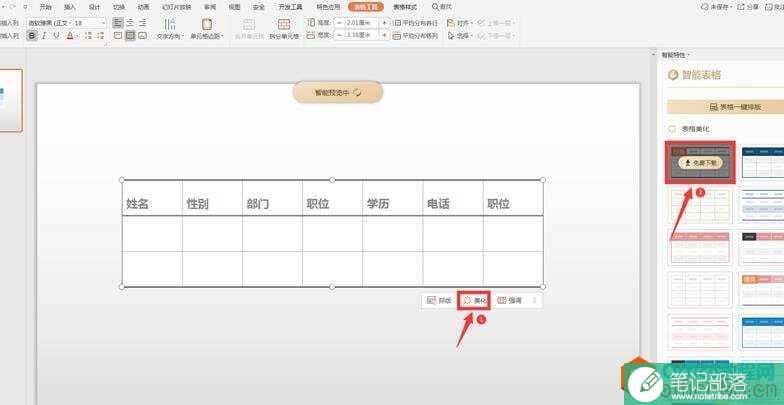This screenshot has height=405, width=784.
Task: Apply red font color
Action: (x=70, y=36)
